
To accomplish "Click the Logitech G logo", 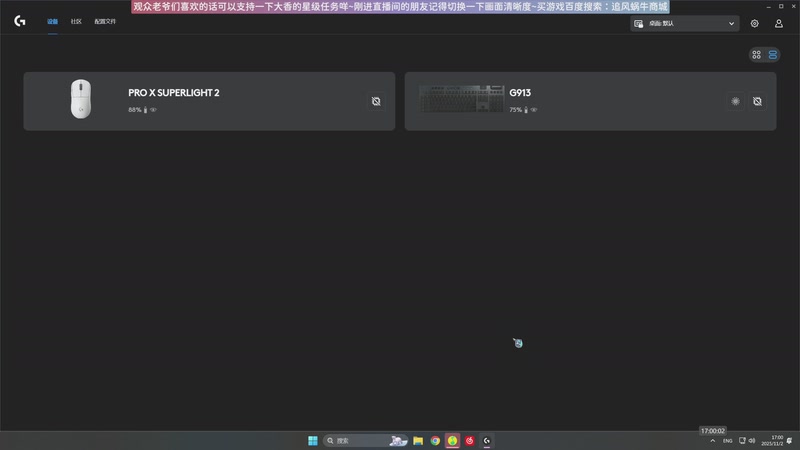I will click(20, 21).
